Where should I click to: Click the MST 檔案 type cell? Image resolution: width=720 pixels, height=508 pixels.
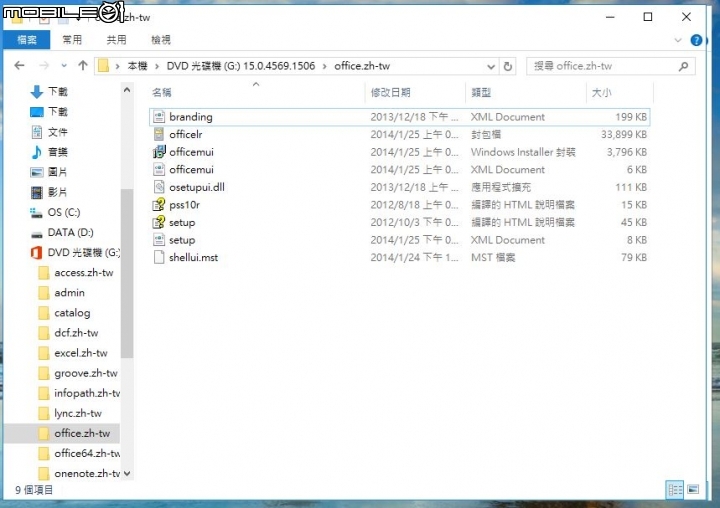click(x=493, y=258)
